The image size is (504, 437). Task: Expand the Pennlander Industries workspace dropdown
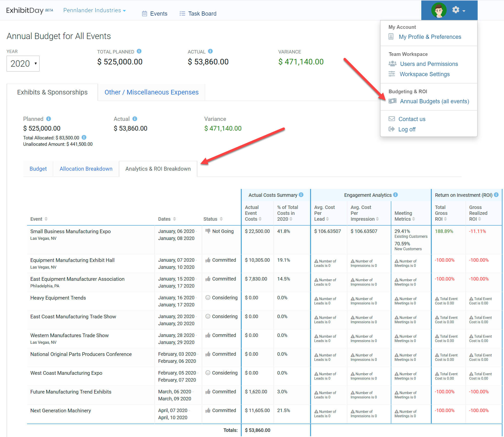pos(95,10)
